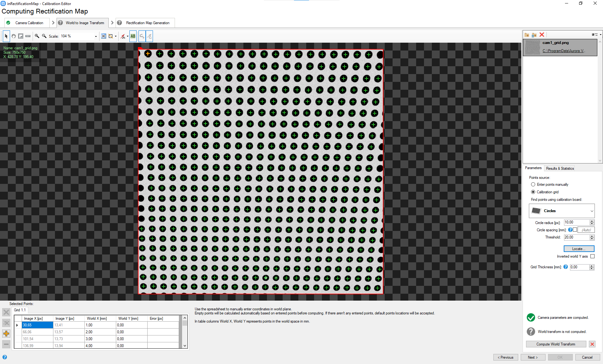Enable Inverted world Y axis checkbox

pos(592,256)
